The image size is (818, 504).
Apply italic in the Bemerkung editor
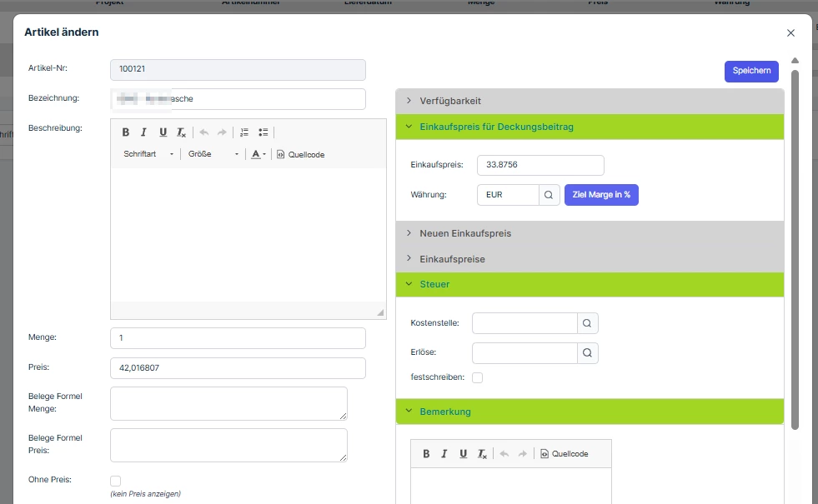[x=444, y=454]
